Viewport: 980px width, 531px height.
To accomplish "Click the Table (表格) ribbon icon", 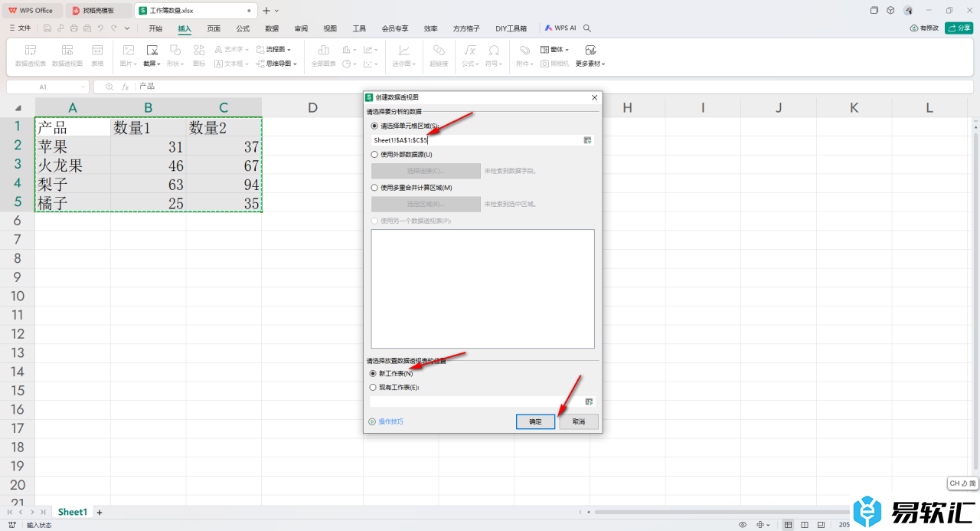I will pos(97,50).
